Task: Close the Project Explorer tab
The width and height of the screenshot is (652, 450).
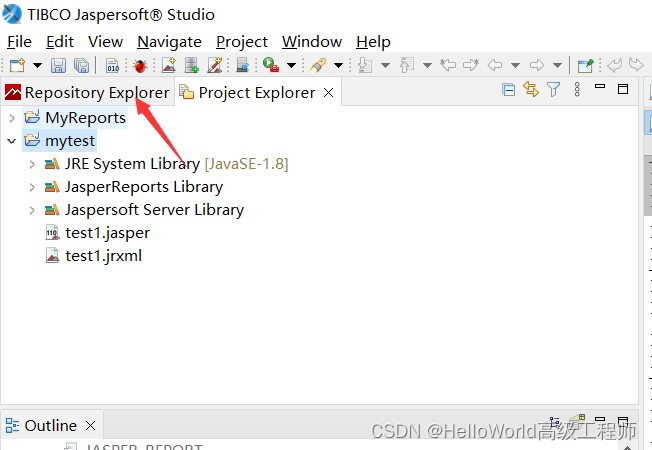Action: pos(328,92)
